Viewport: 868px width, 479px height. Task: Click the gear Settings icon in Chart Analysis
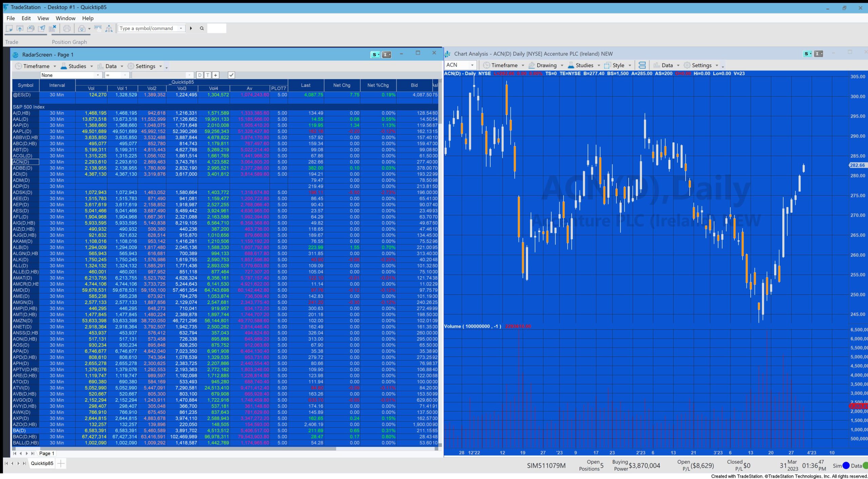click(x=687, y=65)
